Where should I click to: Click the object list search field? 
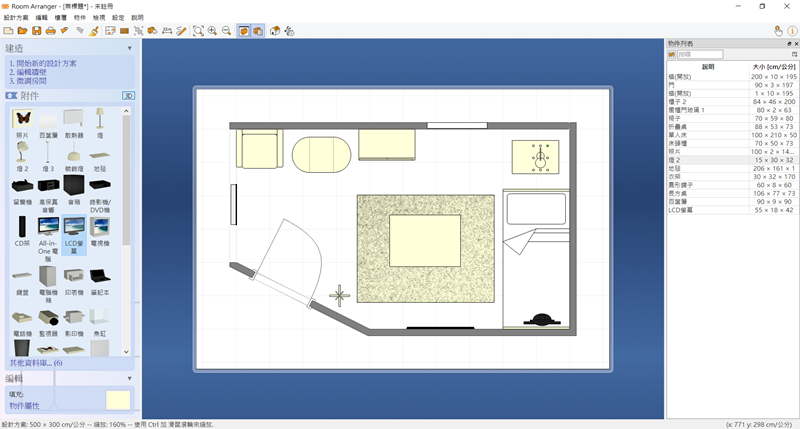(x=700, y=54)
